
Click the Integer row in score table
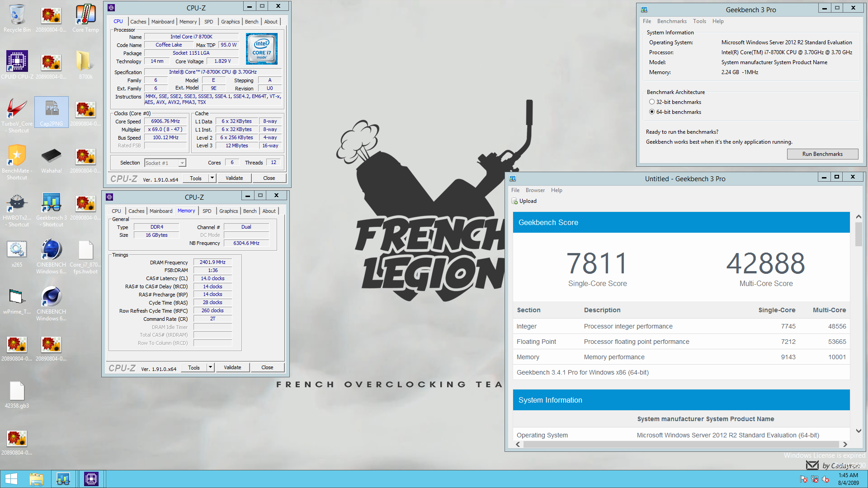click(x=681, y=326)
